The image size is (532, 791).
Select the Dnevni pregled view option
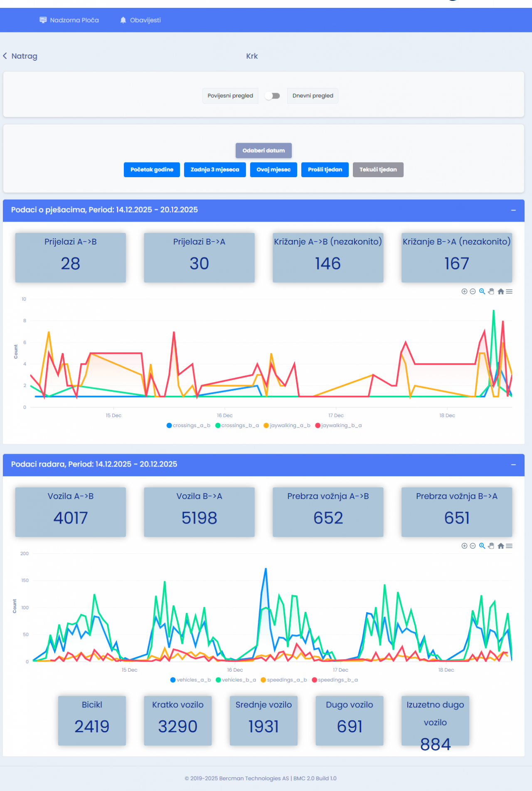[313, 96]
